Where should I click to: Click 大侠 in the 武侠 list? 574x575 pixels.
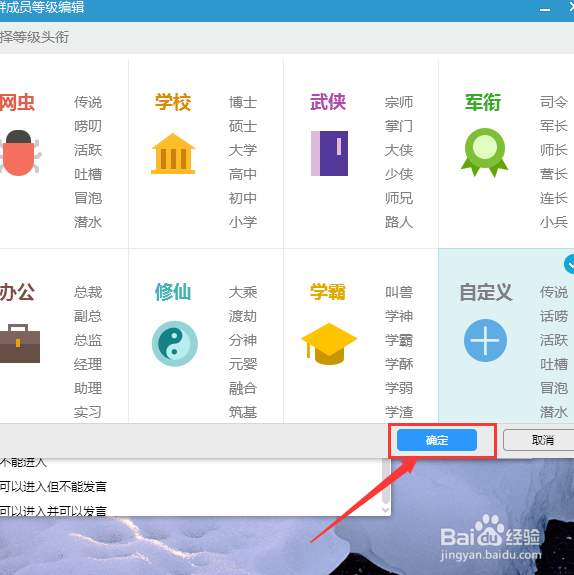click(399, 150)
